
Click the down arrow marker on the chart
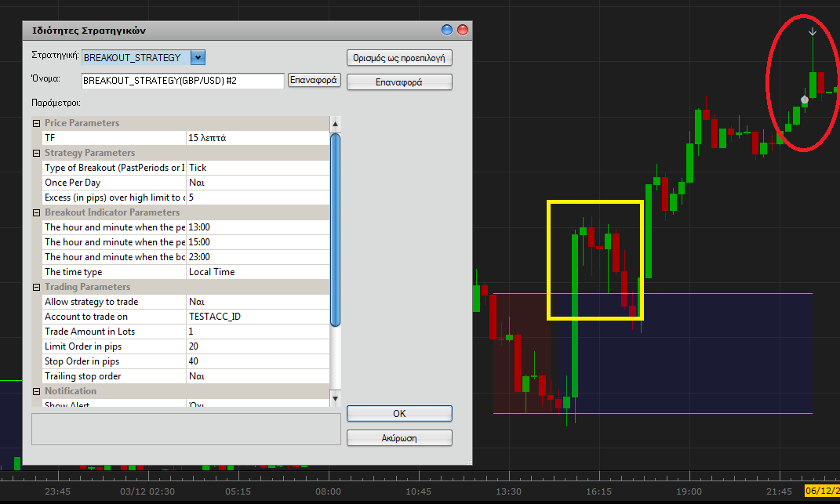[x=813, y=31]
